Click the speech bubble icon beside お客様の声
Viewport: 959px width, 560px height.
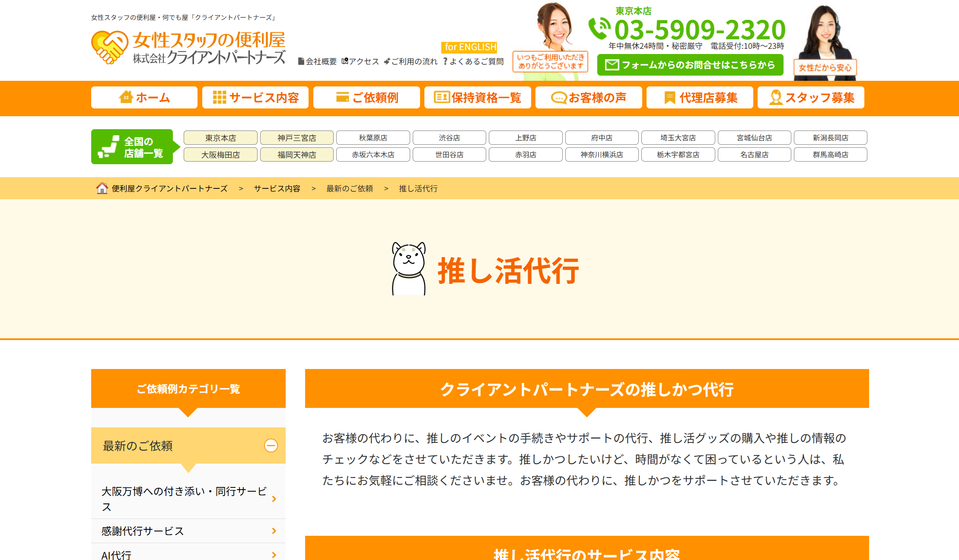(559, 98)
